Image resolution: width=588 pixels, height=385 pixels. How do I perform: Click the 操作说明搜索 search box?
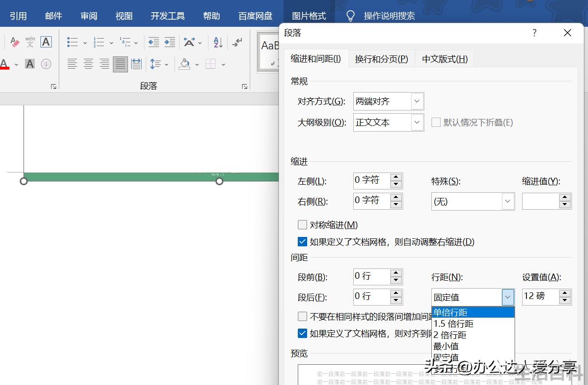coord(389,16)
